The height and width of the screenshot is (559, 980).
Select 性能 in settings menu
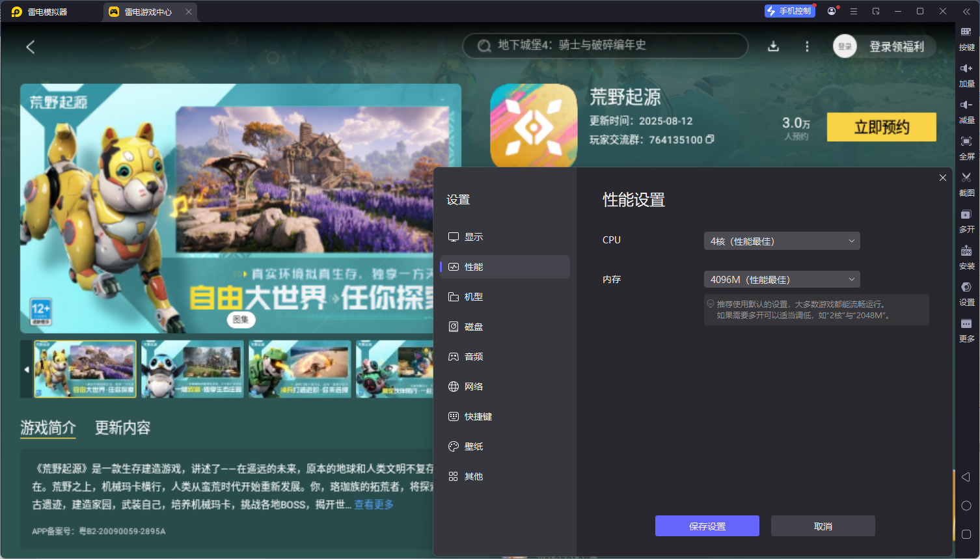pyautogui.click(x=505, y=267)
